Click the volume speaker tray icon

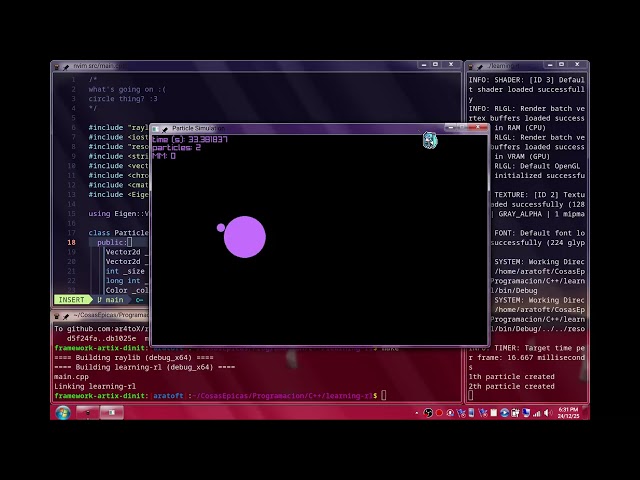click(x=548, y=413)
